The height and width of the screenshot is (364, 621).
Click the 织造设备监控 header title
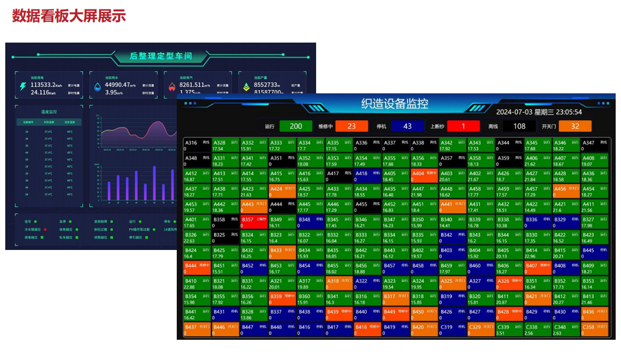coord(395,104)
